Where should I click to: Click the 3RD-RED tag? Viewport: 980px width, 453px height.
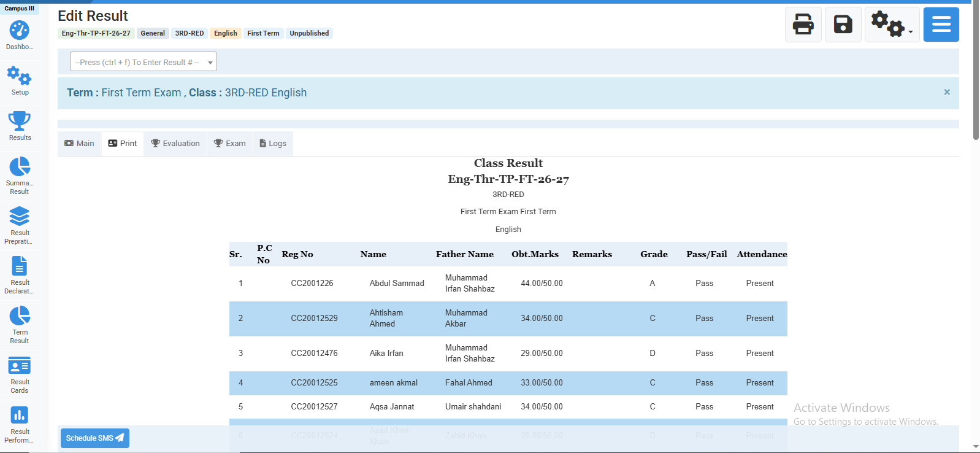click(x=189, y=33)
